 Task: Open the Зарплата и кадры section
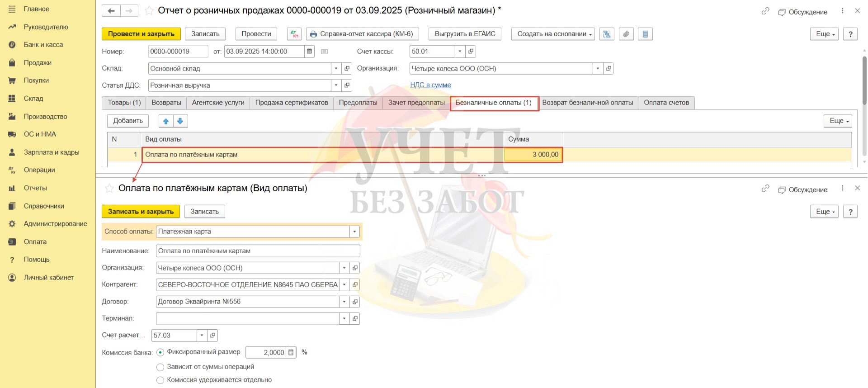coord(52,152)
